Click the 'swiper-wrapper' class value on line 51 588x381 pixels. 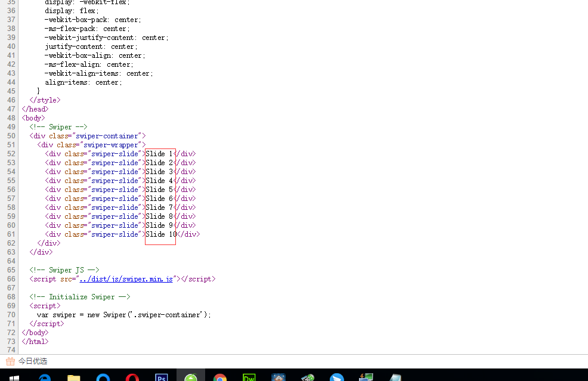111,145
